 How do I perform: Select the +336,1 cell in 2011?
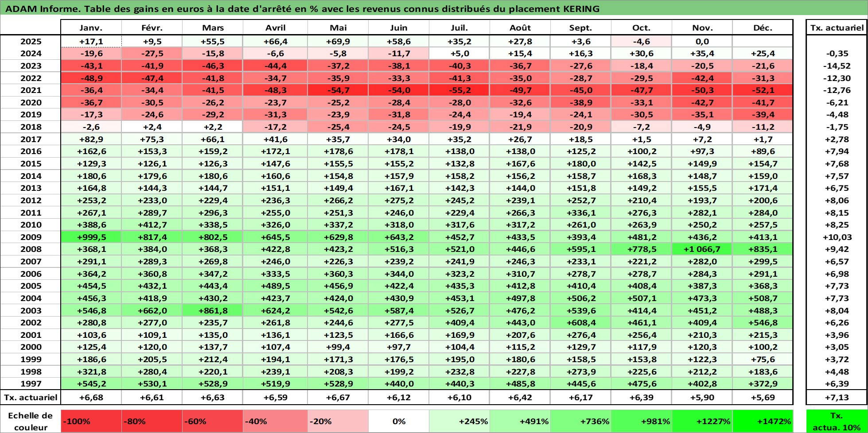coord(581,213)
